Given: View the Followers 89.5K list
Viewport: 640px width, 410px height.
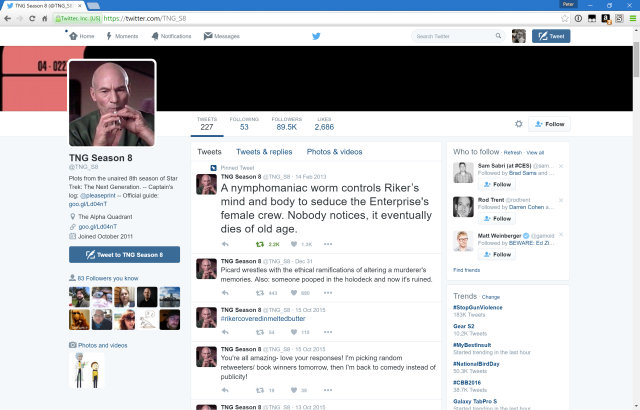Looking at the screenshot, I should (287, 124).
